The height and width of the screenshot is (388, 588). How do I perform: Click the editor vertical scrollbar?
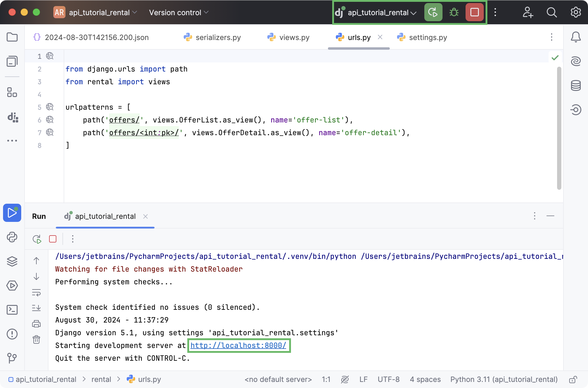(x=559, y=127)
